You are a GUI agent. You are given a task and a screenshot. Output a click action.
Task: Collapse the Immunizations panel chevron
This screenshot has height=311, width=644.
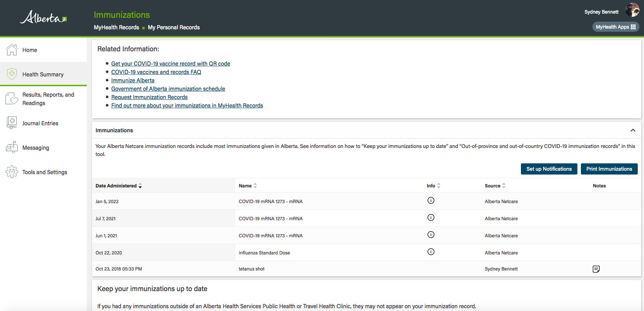tap(633, 130)
